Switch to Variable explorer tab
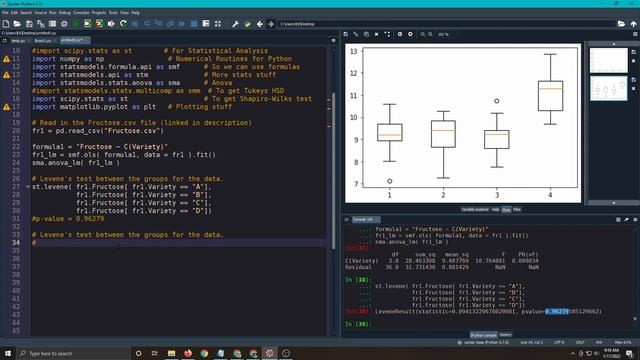This screenshot has width=640, height=360. tap(475, 209)
